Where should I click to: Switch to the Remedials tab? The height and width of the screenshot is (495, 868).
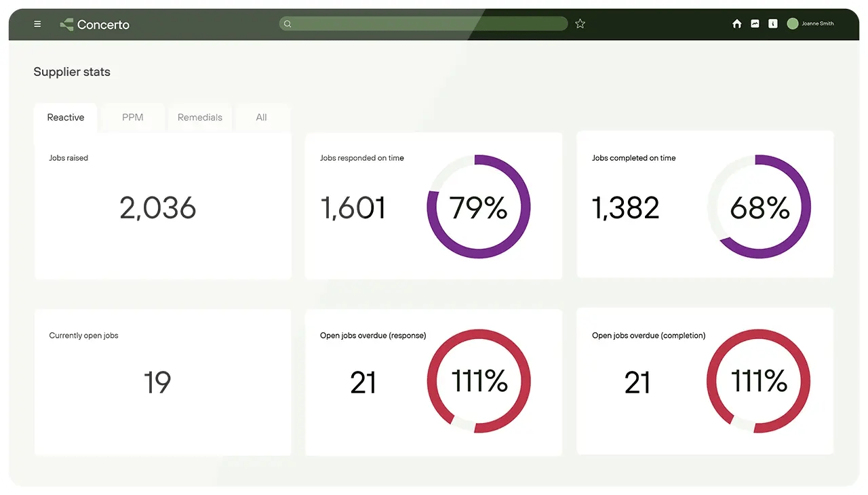coord(200,117)
